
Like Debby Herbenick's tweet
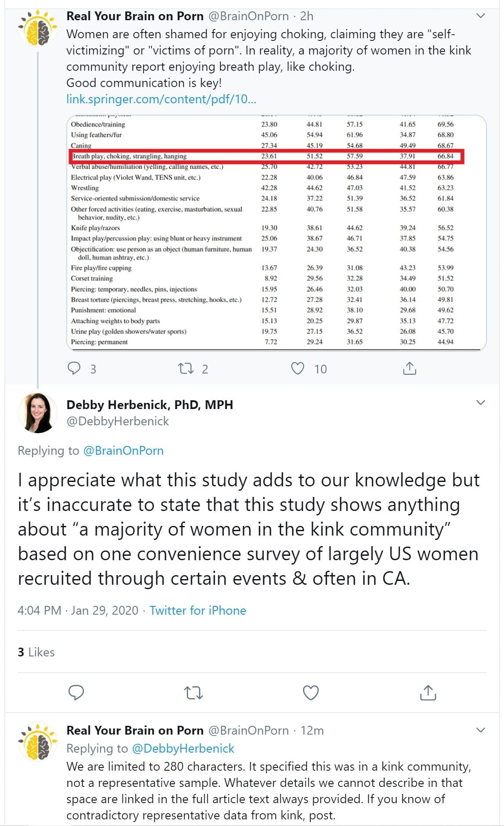311,692
